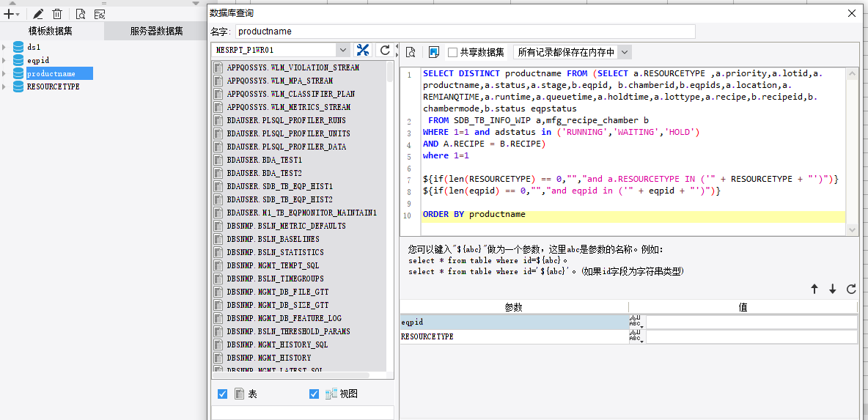Select table DBSNMP.MGMT_TEMPT_SQL
This screenshot has width=868, height=420.
coord(273,265)
